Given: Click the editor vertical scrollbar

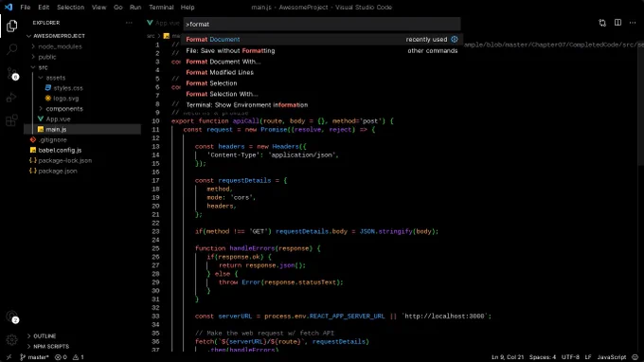Looking at the screenshot, I should [x=641, y=102].
